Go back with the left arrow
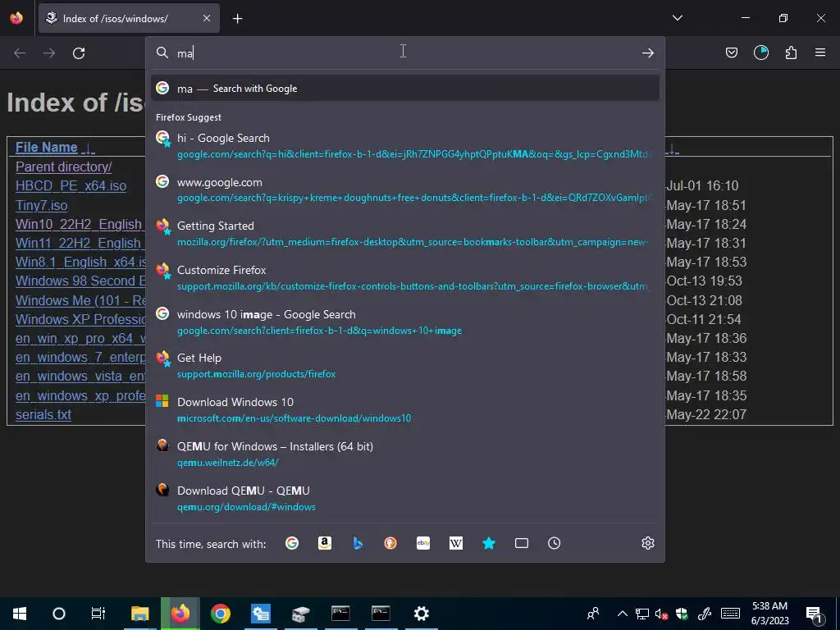 (x=20, y=53)
